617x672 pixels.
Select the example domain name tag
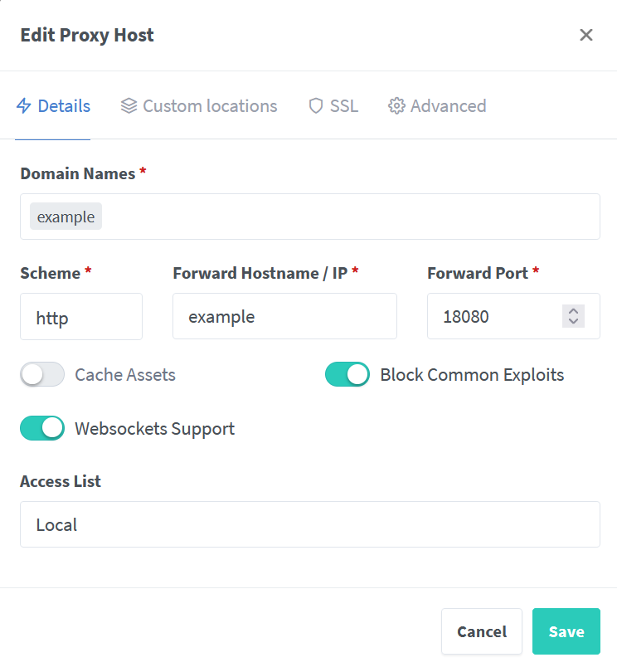coord(66,217)
